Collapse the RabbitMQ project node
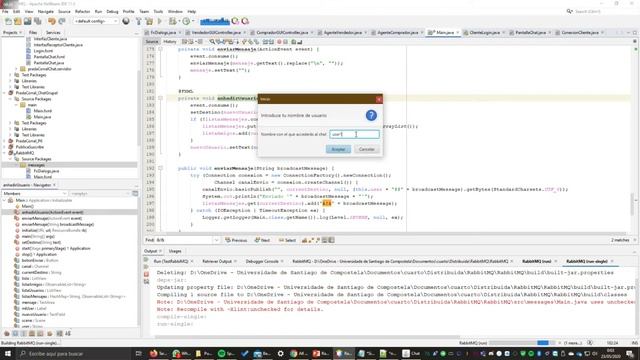Viewport: 640px width, 360px height. pyautogui.click(x=5, y=153)
